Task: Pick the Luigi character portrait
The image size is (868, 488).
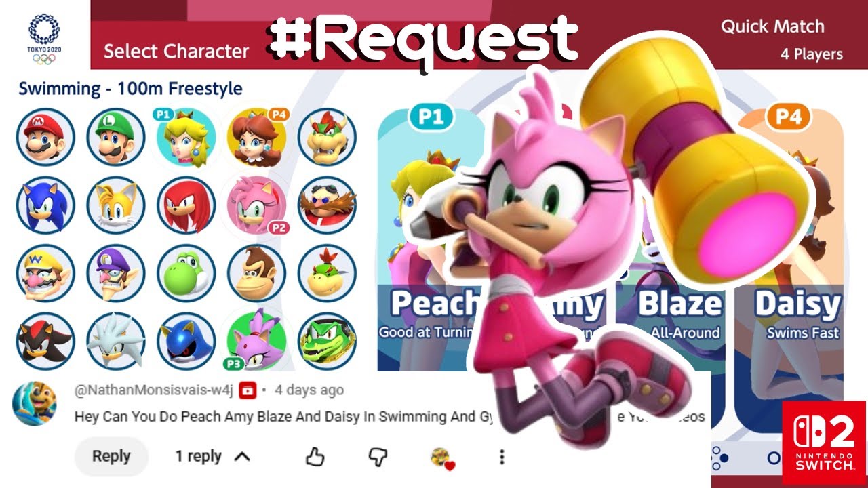Action: 116,136
